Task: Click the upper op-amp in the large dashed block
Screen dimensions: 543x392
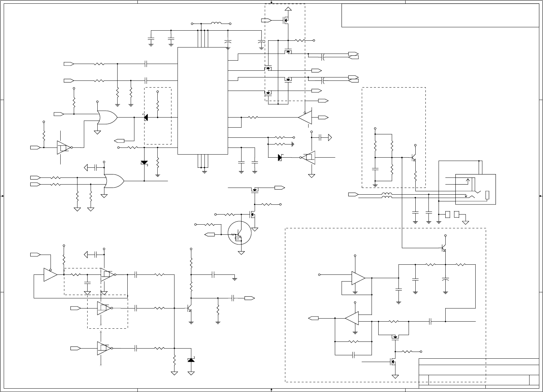Action: [x=358, y=278]
